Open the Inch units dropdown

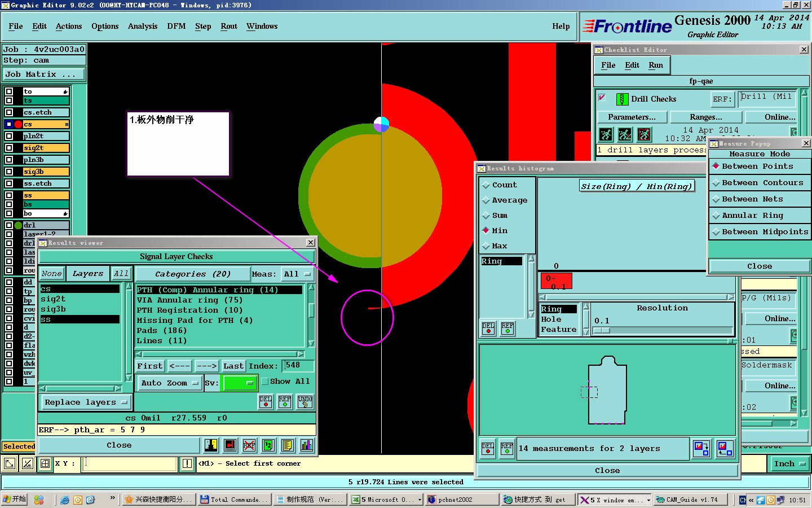[789, 464]
